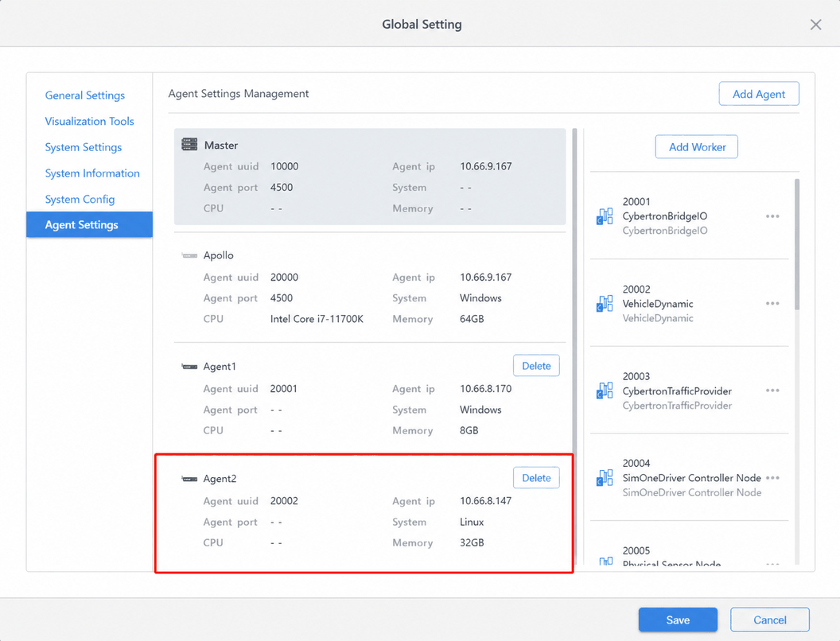Click the 20001 CybertronBridgeIO worker icon
This screenshot has width=840, height=641.
605,216
